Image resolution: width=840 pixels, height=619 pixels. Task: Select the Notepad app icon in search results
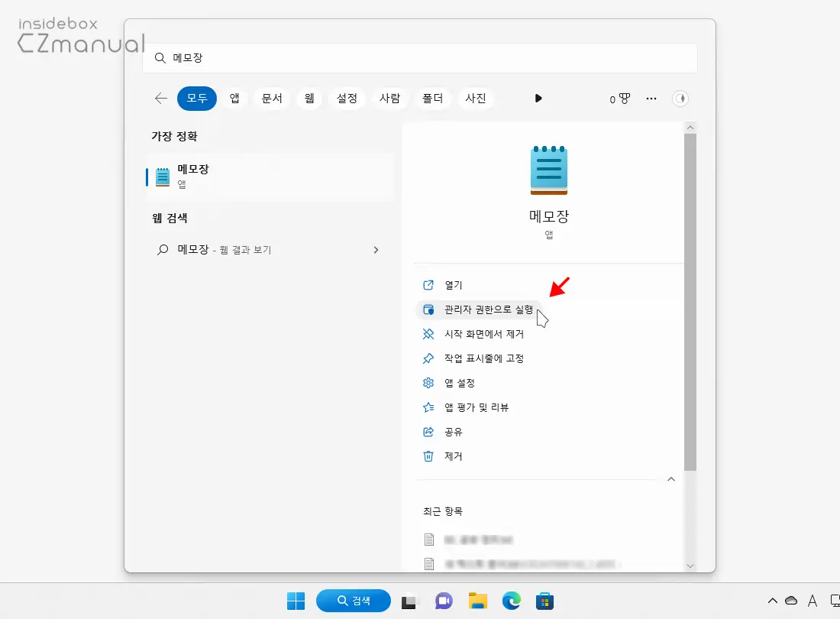point(163,175)
